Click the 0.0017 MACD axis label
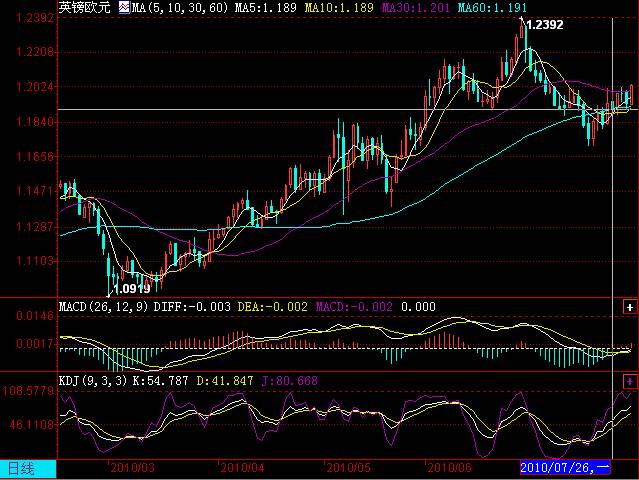 35,344
